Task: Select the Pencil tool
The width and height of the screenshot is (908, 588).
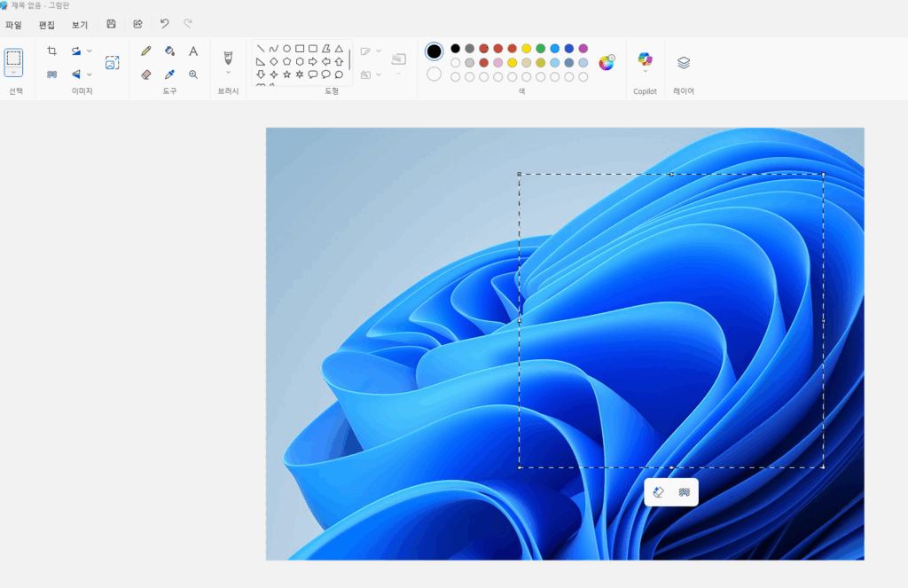Action: (x=146, y=51)
